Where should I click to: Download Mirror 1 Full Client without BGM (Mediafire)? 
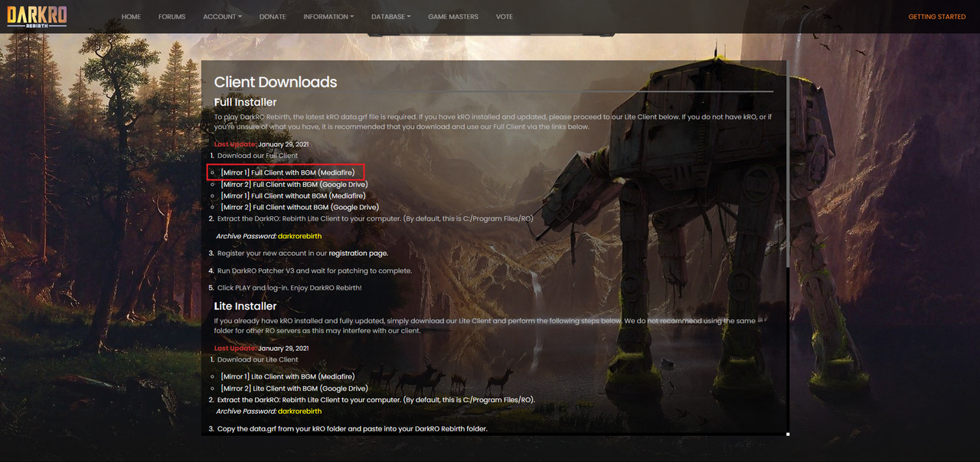click(x=294, y=196)
